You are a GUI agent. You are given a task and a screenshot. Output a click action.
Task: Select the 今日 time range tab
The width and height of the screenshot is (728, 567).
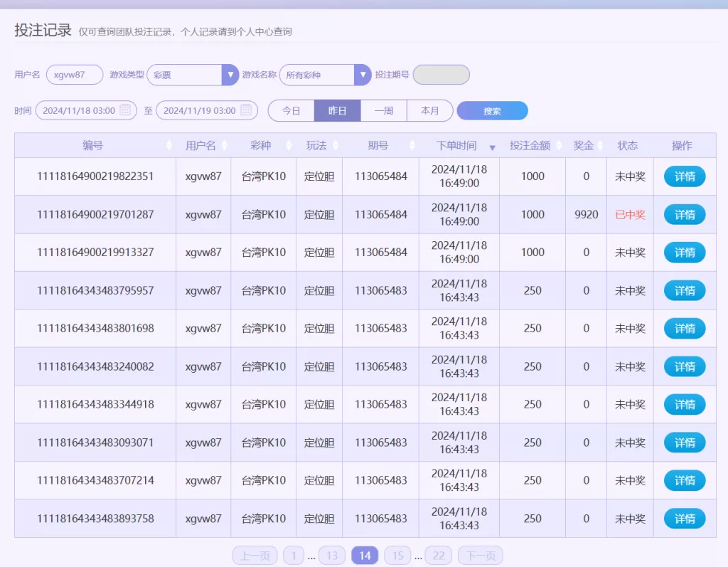(291, 110)
